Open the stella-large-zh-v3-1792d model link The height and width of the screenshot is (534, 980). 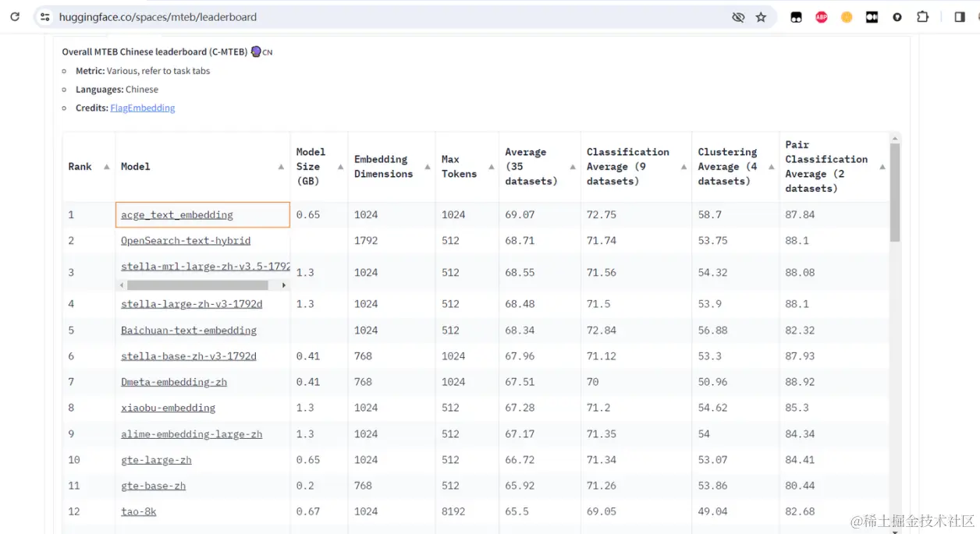pyautogui.click(x=192, y=304)
